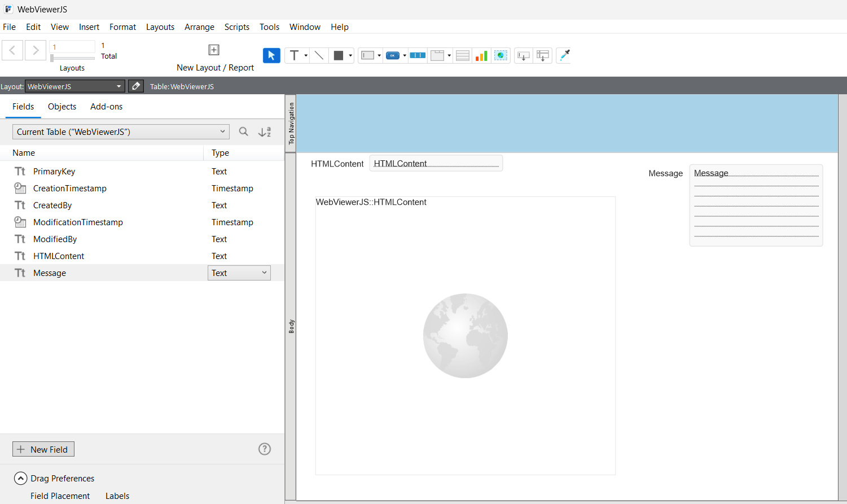847x504 pixels.
Task: Go to next layout arrow
Action: [x=36, y=50]
